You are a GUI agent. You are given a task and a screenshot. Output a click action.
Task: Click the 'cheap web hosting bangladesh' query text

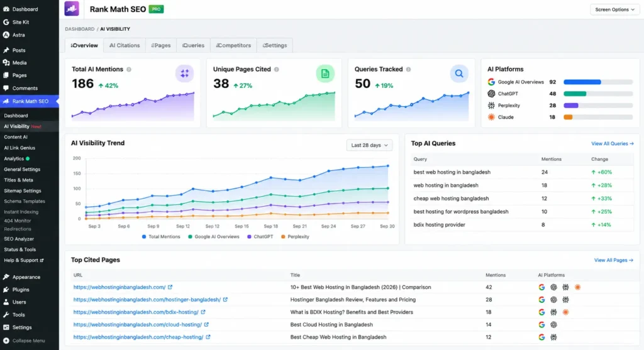[451, 199]
